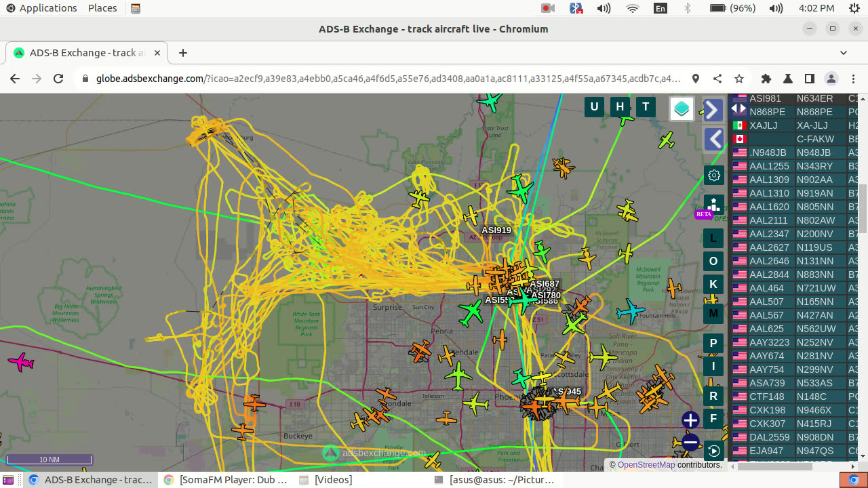Toggle the T map button
Viewport: 868px width, 488px height.
pyautogui.click(x=646, y=106)
